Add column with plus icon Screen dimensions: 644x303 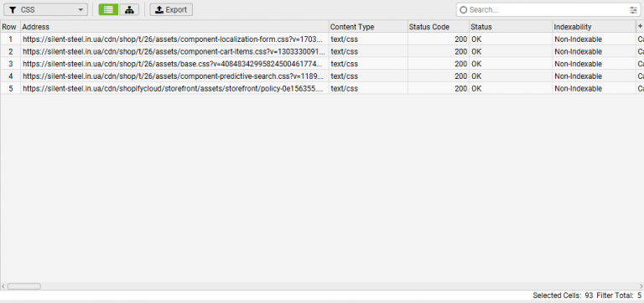pos(640,26)
